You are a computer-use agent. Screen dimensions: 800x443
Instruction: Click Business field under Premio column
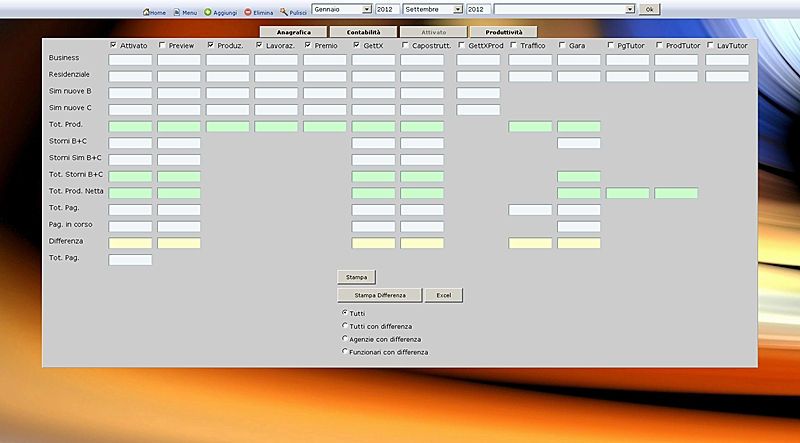325,60
